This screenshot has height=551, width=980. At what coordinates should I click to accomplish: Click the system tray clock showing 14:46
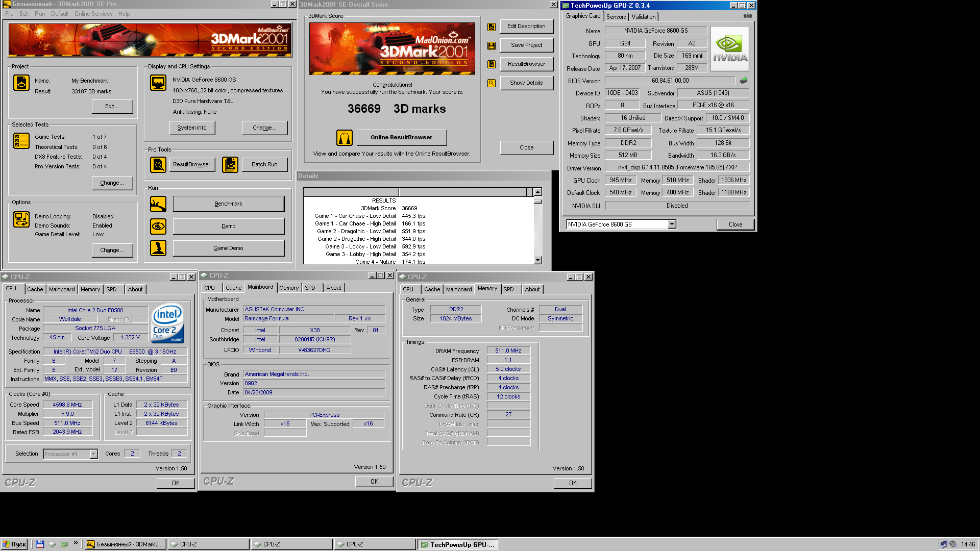tap(967, 544)
